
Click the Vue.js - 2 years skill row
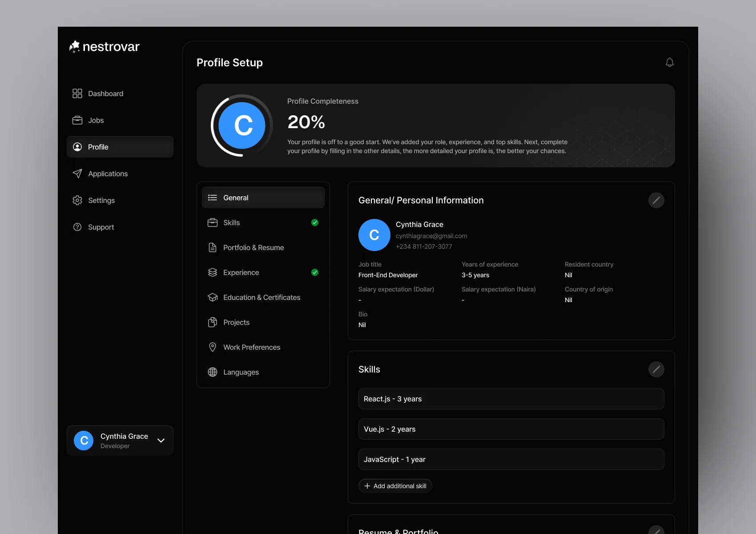coord(511,429)
